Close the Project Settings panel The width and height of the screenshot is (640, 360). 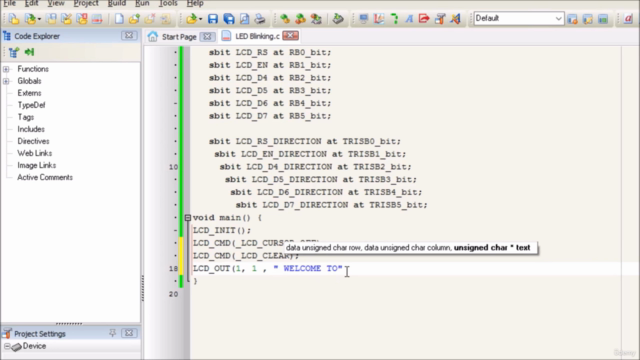click(x=129, y=333)
